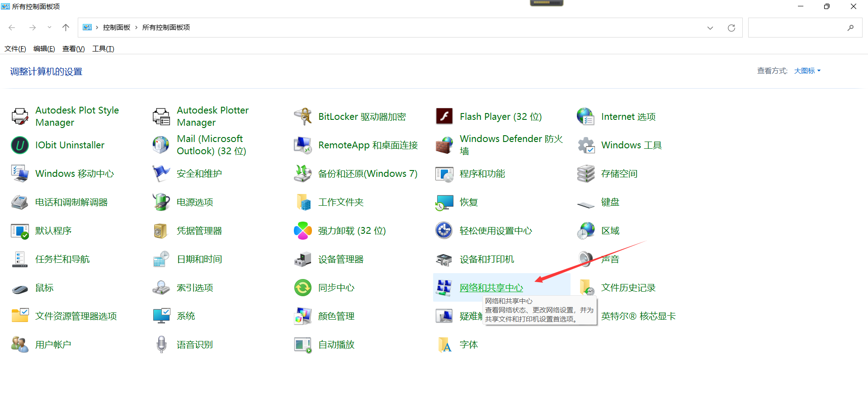The height and width of the screenshot is (407, 868).
Task: Open the 网络和共享中心 icon
Action: [444, 288]
